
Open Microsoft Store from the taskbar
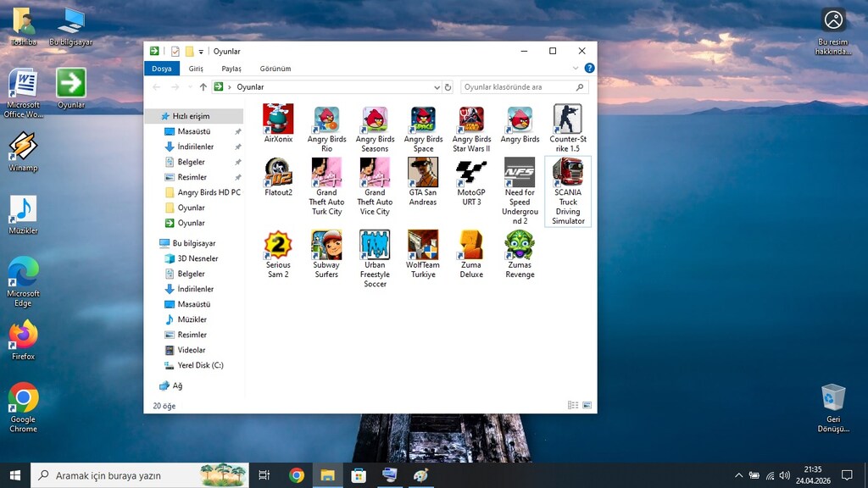(x=359, y=475)
